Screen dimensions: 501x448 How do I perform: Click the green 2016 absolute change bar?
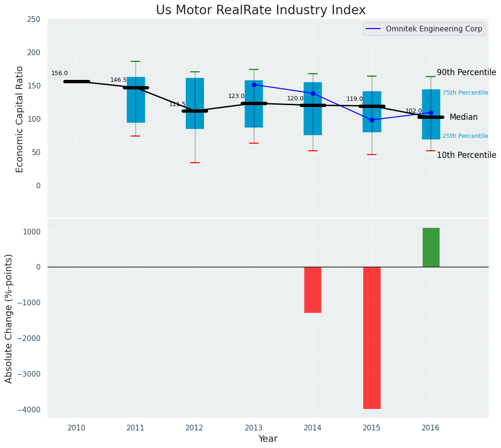click(431, 247)
